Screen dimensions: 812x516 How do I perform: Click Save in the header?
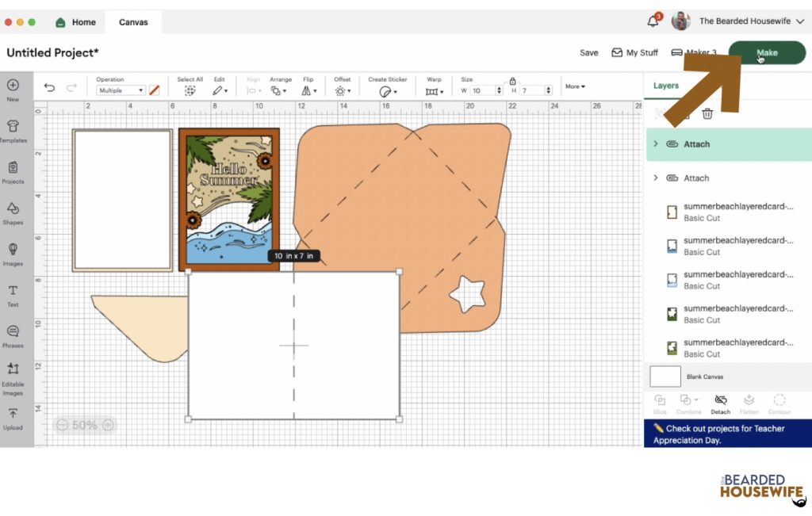[588, 53]
